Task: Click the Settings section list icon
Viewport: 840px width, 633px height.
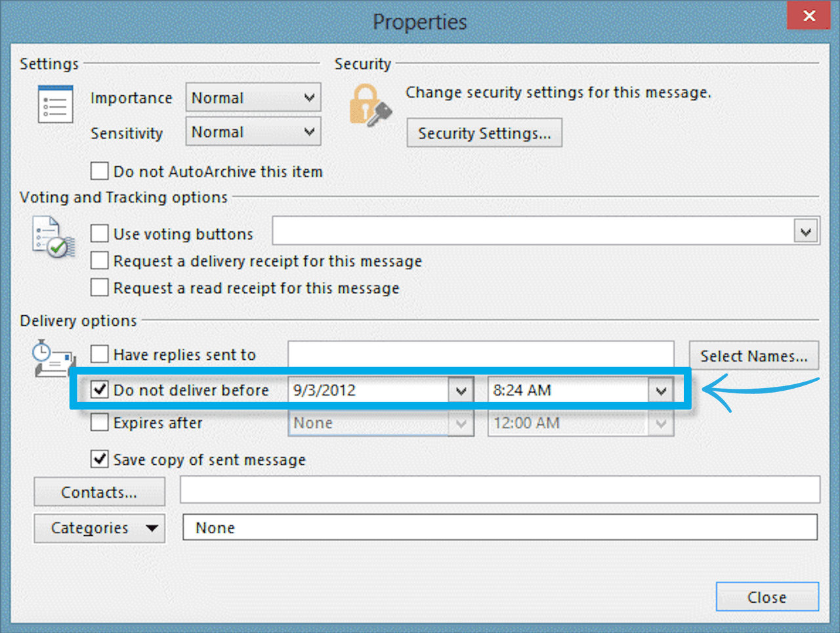Action: pos(55,104)
